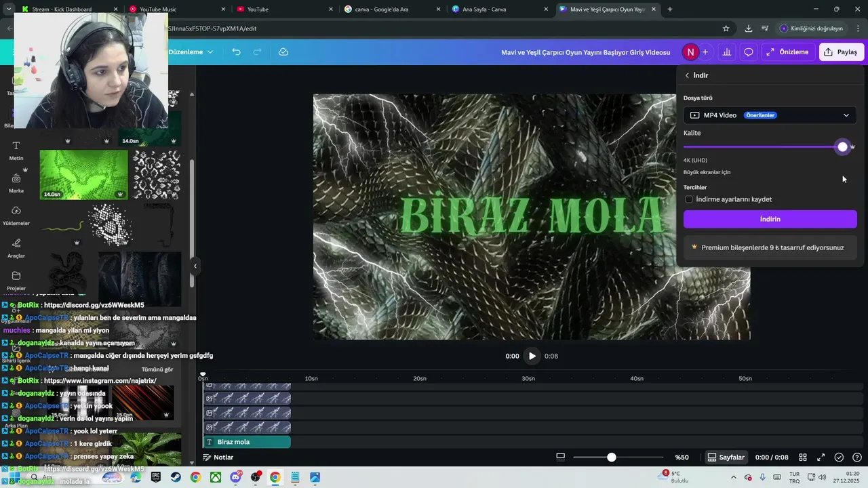Select the green wavy snake graphic thumbnail
Image resolution: width=868 pixels, height=488 pixels.
63,226
